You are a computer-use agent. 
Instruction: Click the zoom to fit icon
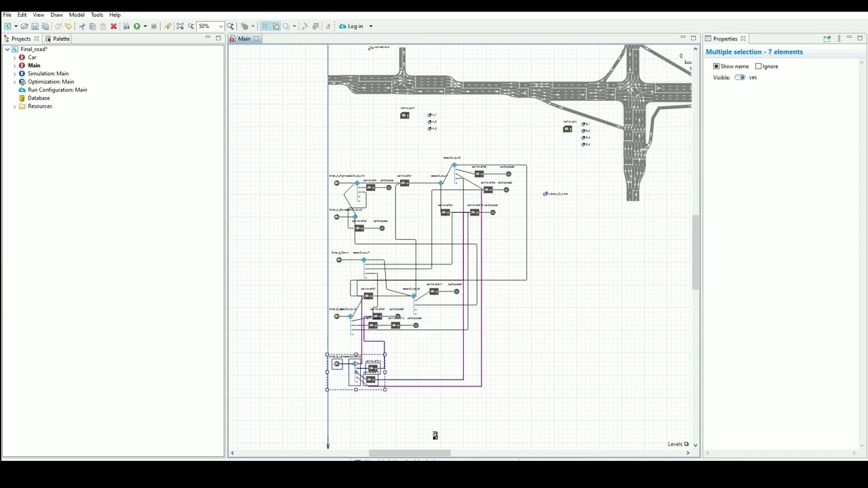180,26
